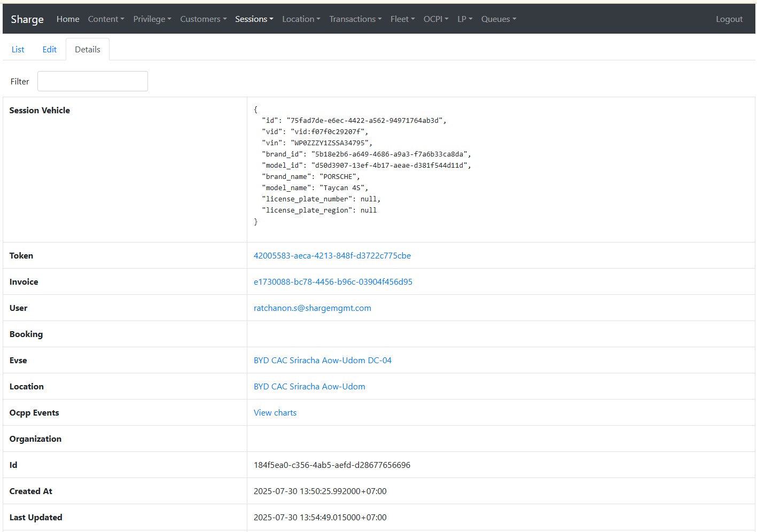Open the LP dropdown menu
This screenshot has width=757, height=532.
tap(465, 19)
